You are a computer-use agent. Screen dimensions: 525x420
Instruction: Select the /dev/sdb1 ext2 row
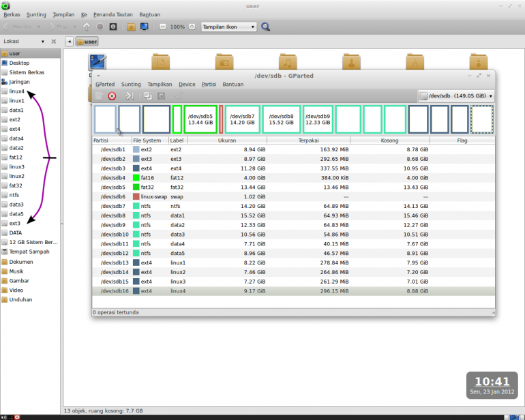294,149
